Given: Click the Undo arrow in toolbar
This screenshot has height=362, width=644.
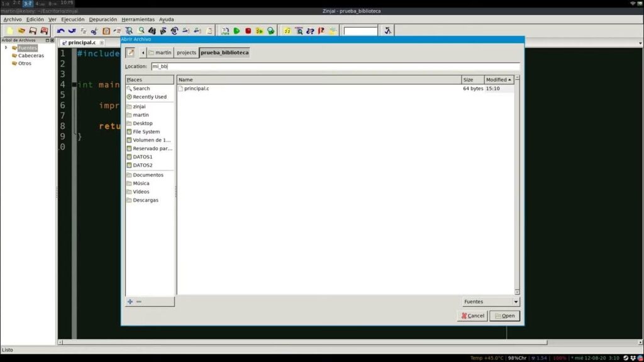Looking at the screenshot, I should point(61,30).
